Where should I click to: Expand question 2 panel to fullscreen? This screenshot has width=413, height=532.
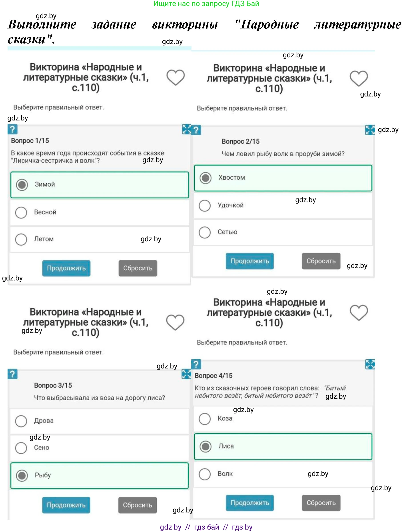click(370, 130)
